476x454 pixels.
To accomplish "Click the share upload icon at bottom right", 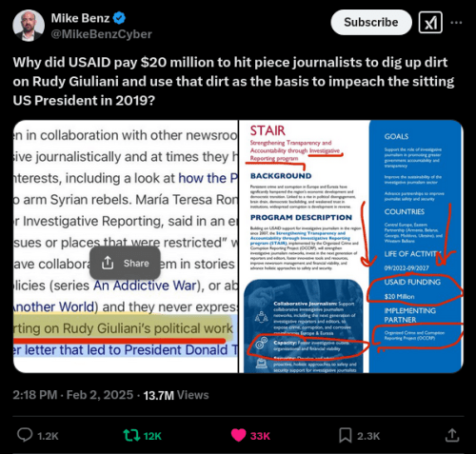I will click(x=452, y=435).
